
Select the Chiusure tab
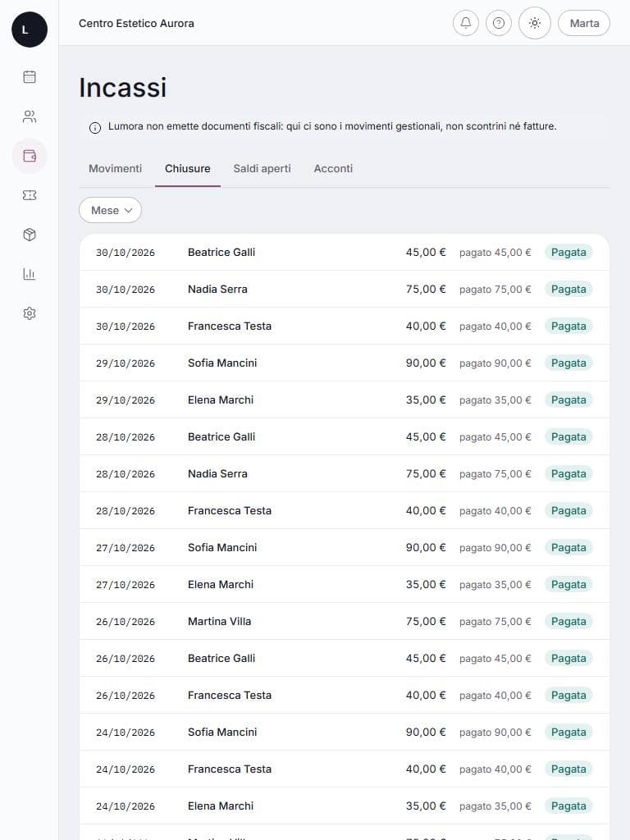188,169
